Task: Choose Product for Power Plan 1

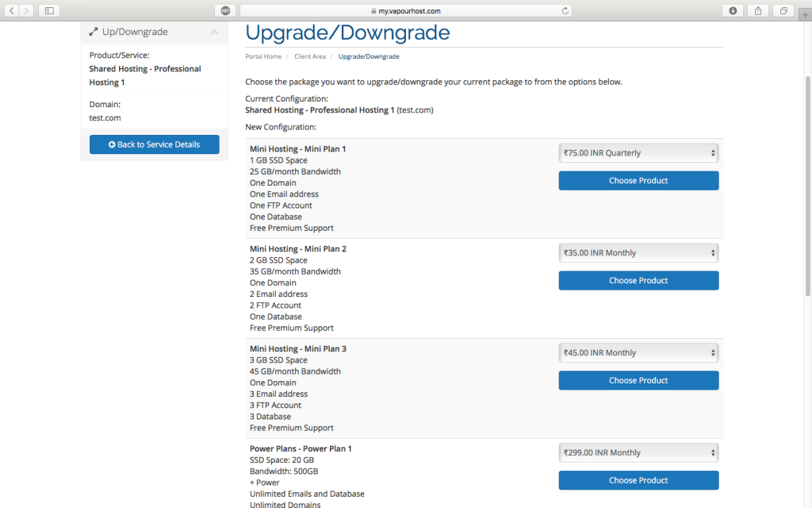Action: click(638, 480)
